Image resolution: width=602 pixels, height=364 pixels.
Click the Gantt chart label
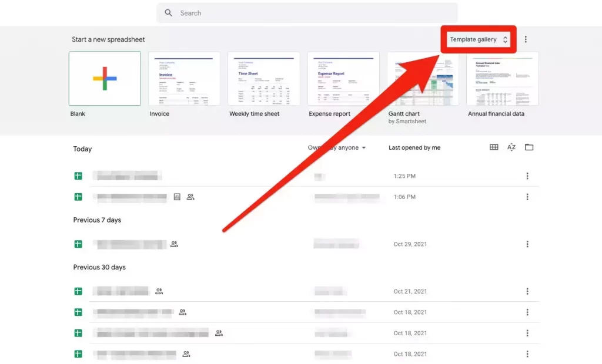pos(404,114)
